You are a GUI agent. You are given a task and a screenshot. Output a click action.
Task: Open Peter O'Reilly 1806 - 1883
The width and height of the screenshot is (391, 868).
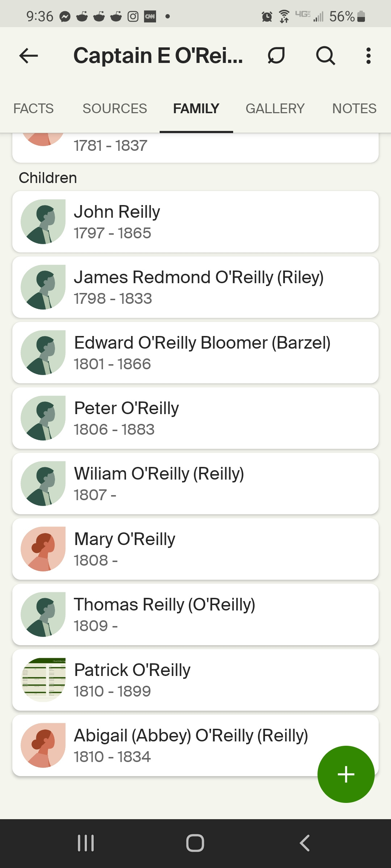pos(195,418)
